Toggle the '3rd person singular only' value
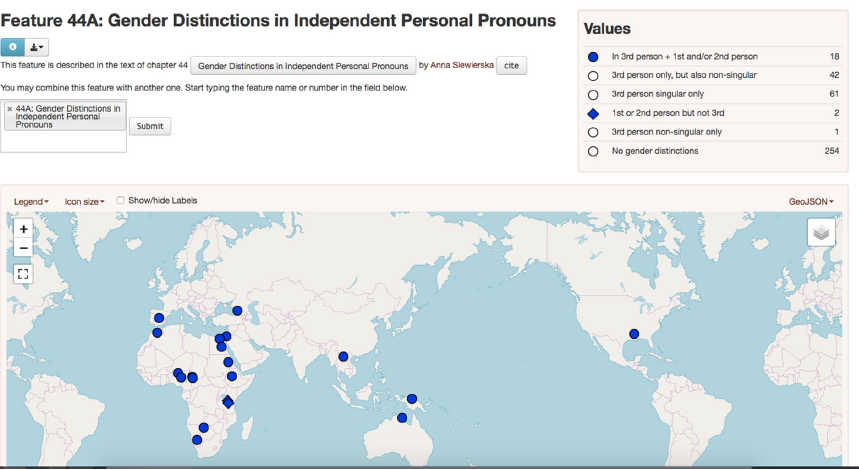 (x=593, y=94)
